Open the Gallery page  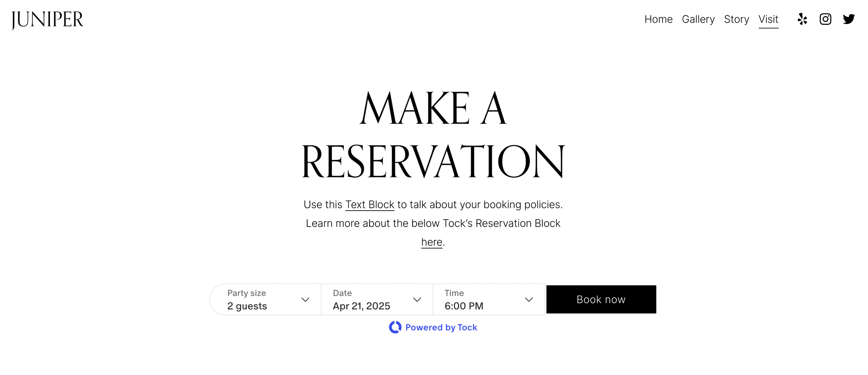point(698,19)
